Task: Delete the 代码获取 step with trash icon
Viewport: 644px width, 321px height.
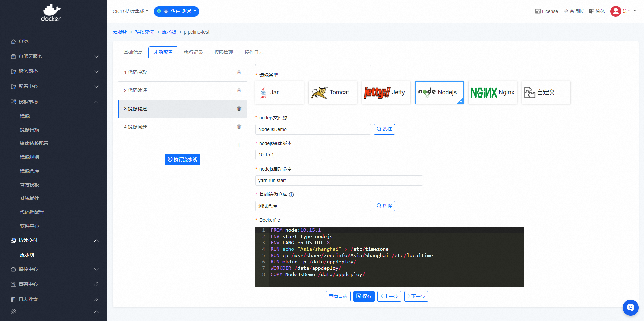Action: [239, 72]
